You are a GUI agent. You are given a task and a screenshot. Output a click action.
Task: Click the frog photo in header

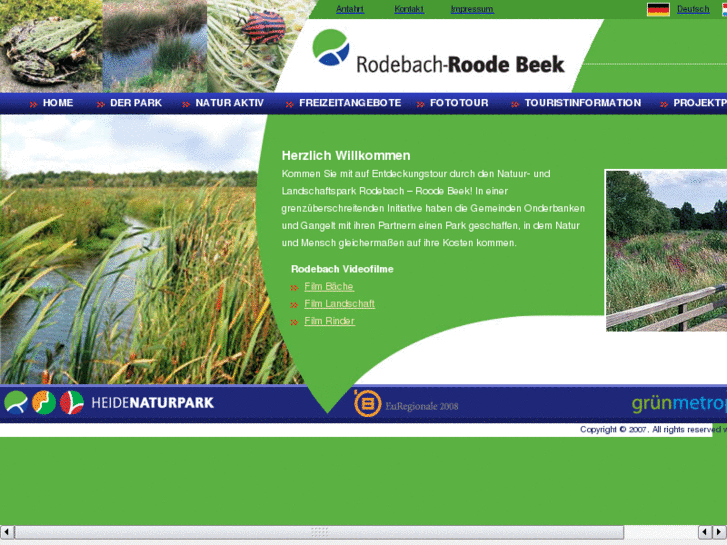tap(51, 46)
